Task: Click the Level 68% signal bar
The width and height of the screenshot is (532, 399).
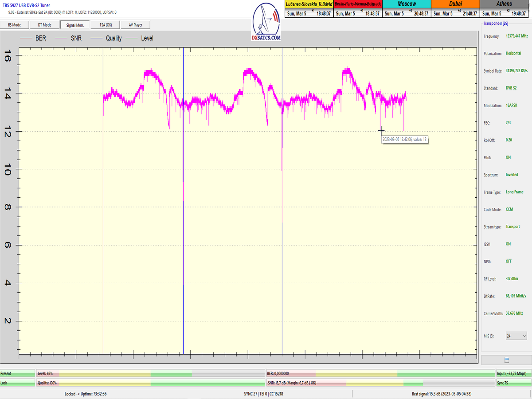Action: point(151,374)
